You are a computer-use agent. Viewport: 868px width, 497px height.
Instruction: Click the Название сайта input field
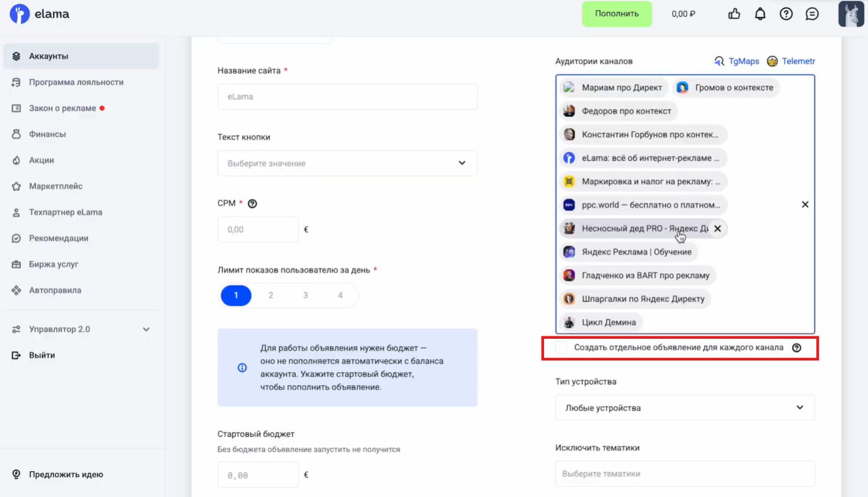point(347,97)
